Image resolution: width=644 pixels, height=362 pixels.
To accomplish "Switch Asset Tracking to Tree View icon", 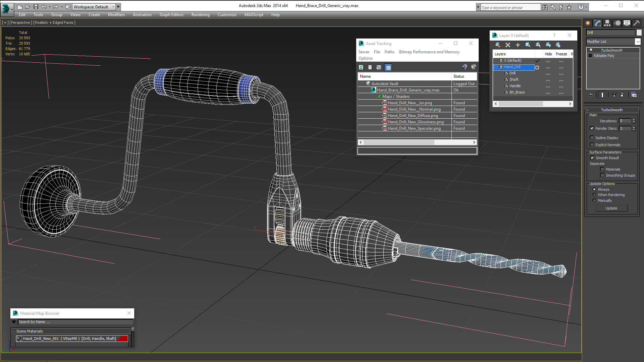I will pos(379,67).
